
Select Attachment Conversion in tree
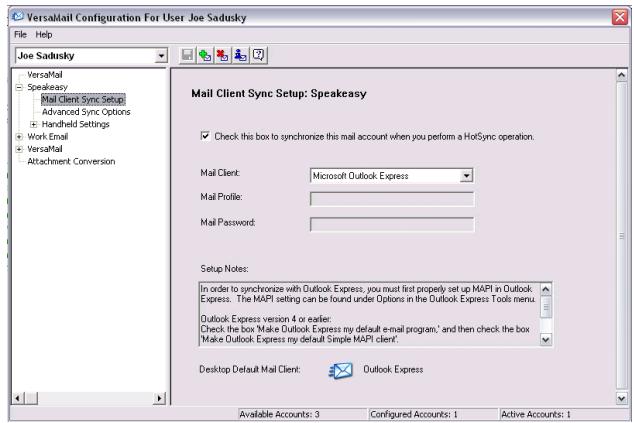coord(71,161)
